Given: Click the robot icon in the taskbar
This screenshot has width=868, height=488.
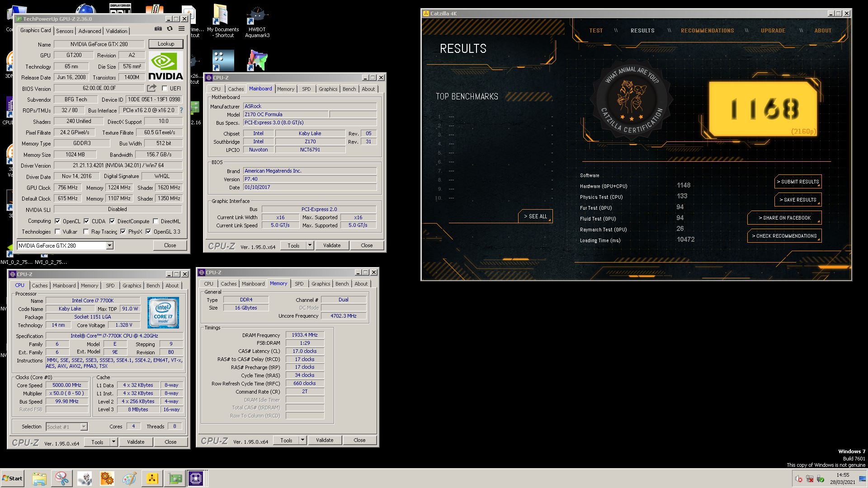Looking at the screenshot, I should 85,479.
